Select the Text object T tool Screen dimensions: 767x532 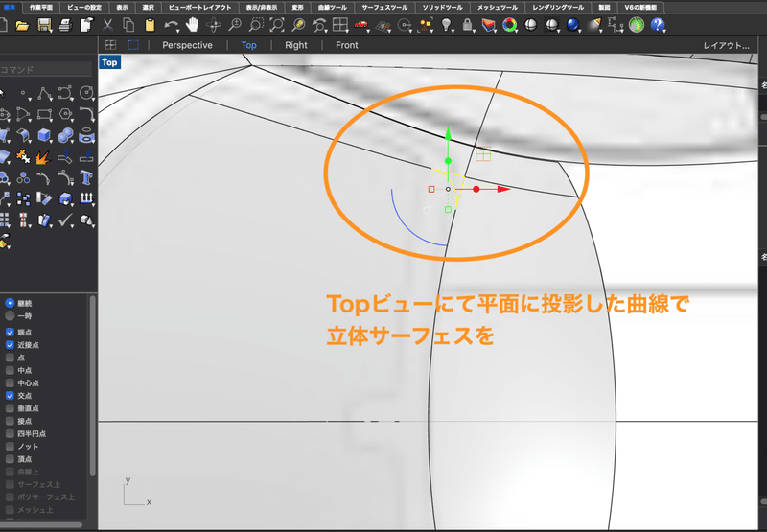(86, 177)
